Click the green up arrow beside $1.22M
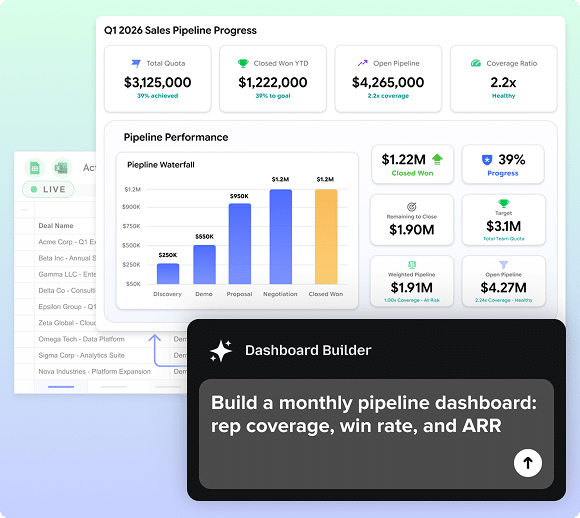 click(437, 159)
